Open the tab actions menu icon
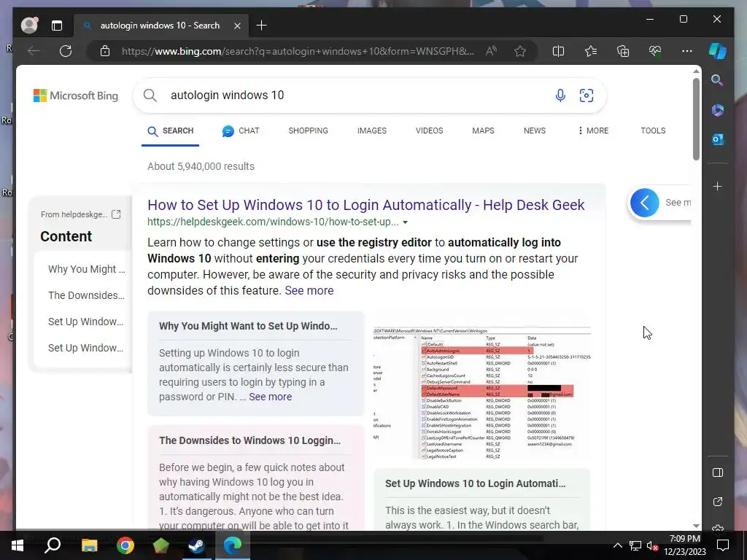Image resolution: width=747 pixels, height=560 pixels. 57,26
